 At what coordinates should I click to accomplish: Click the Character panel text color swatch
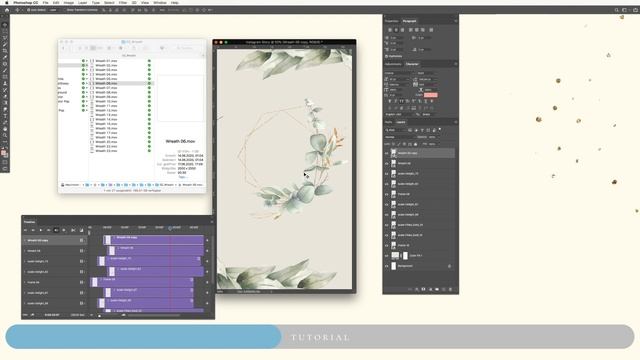[431, 95]
